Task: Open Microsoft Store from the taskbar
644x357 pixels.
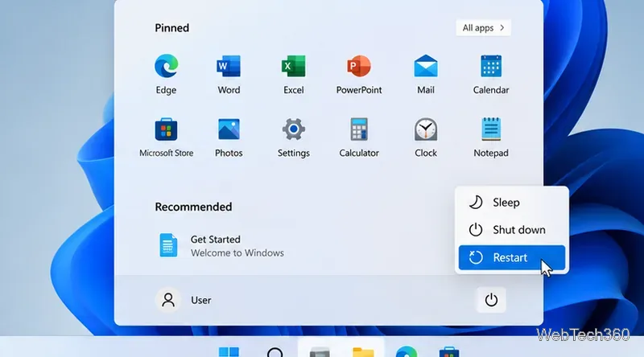Action: [x=449, y=351]
